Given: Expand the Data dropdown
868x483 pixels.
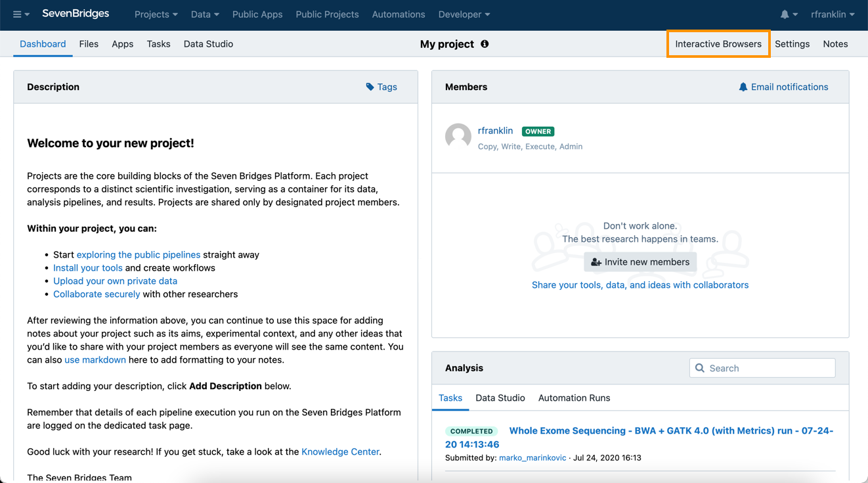Looking at the screenshot, I should (205, 14).
